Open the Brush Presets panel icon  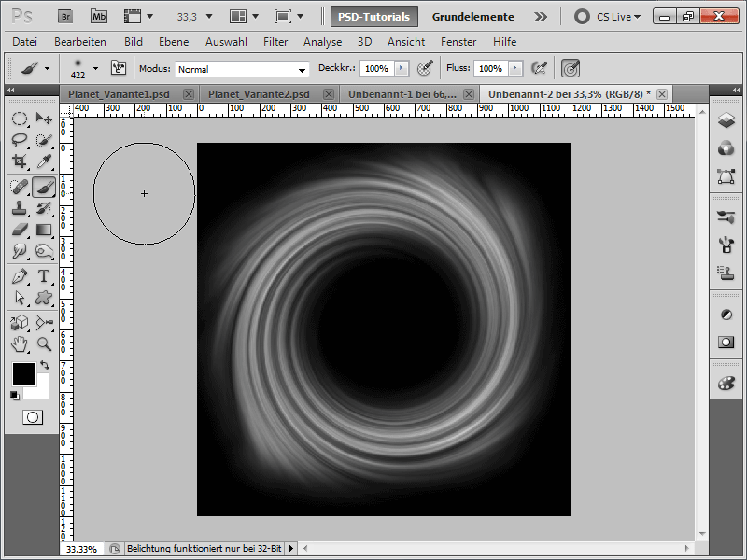click(726, 217)
